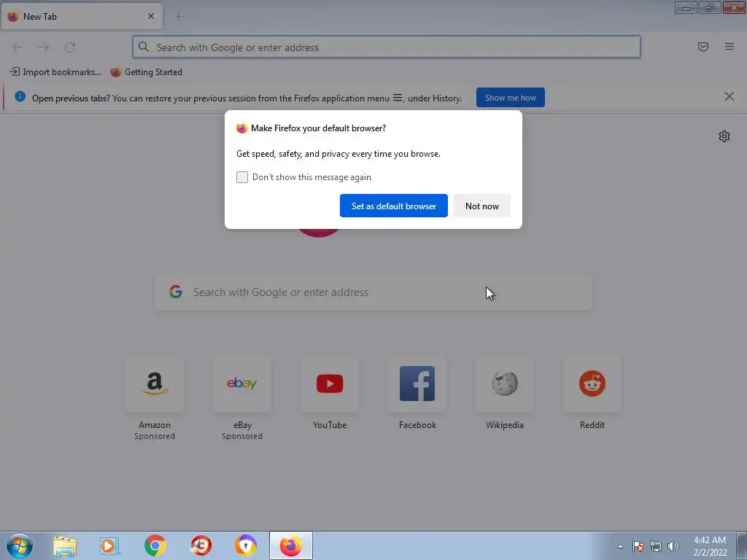
Task: Launch the keyhole shield app from taskbar
Action: pyautogui.click(x=246, y=546)
